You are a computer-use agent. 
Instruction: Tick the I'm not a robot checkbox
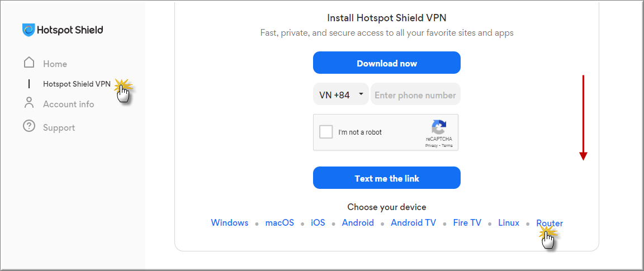(326, 132)
